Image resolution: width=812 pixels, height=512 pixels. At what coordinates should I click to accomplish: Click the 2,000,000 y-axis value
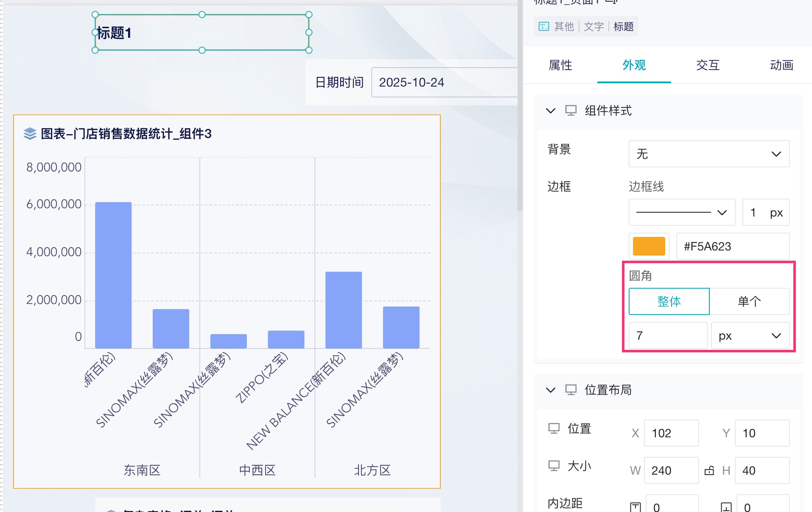point(54,300)
